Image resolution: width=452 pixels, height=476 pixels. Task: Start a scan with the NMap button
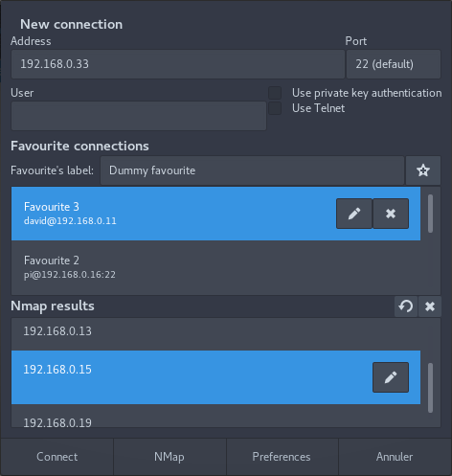coord(169,457)
